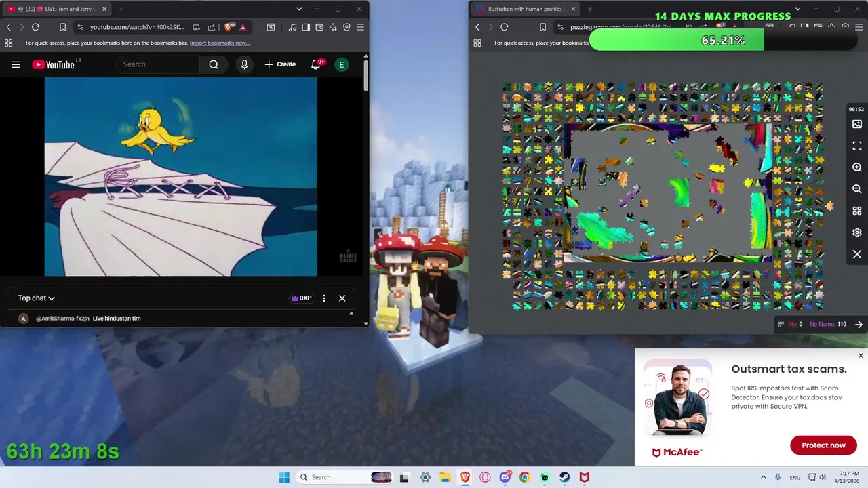
Task: Click the YouTube page vertical scrollbar
Action: (366, 75)
